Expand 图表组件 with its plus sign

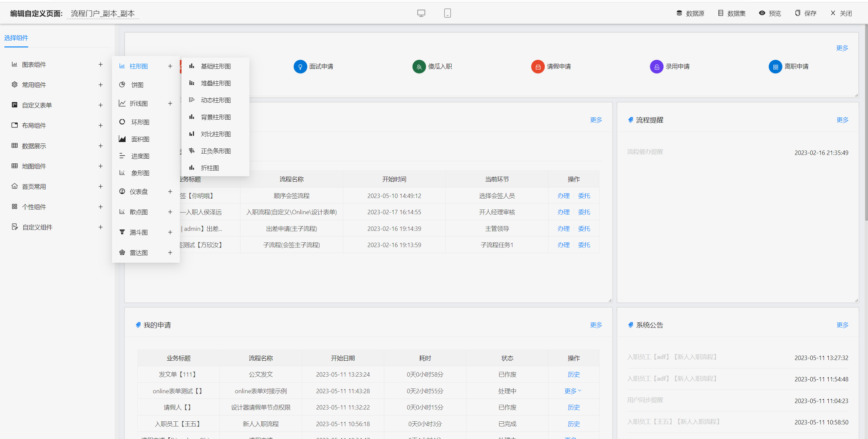point(100,64)
